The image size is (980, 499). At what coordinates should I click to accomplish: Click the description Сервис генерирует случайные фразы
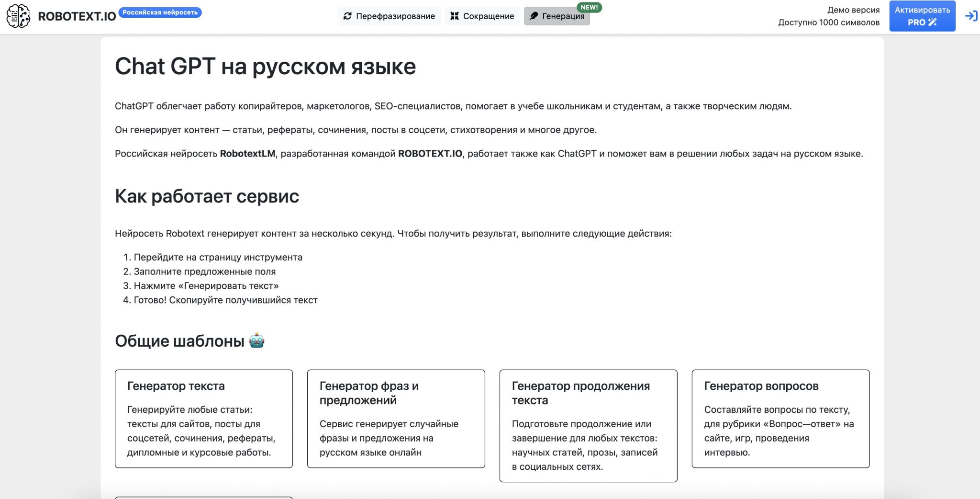pos(389,438)
